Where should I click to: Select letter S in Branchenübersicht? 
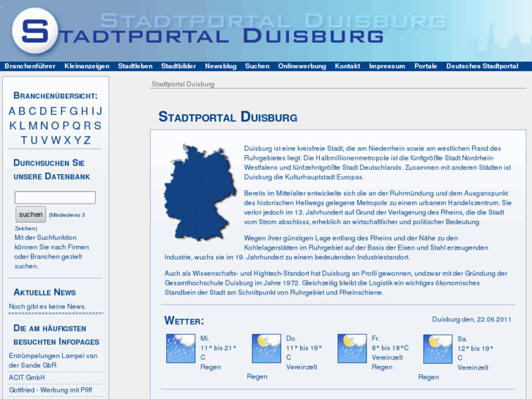coord(98,126)
